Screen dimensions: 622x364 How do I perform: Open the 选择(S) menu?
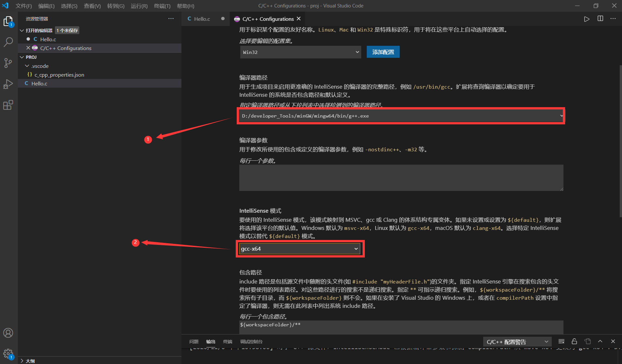69,6
